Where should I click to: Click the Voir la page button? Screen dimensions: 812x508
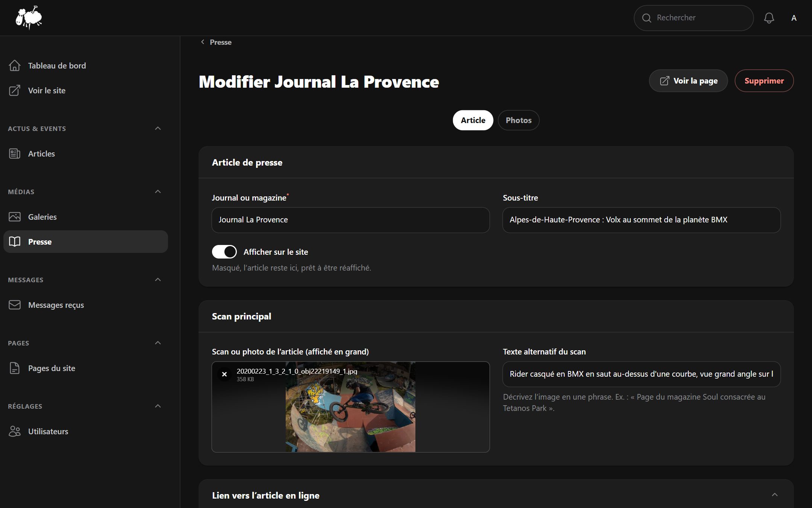[x=688, y=81]
